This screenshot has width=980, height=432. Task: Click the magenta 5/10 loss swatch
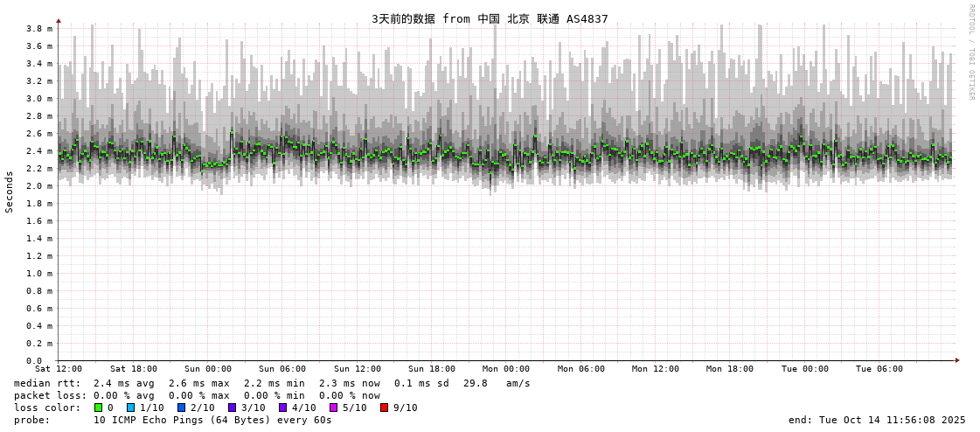point(334,408)
